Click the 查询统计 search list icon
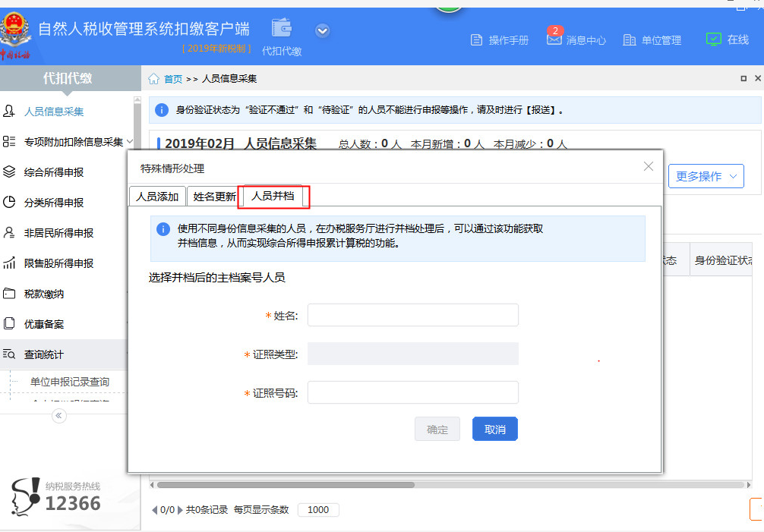This screenshot has height=532, width=764. (9, 354)
